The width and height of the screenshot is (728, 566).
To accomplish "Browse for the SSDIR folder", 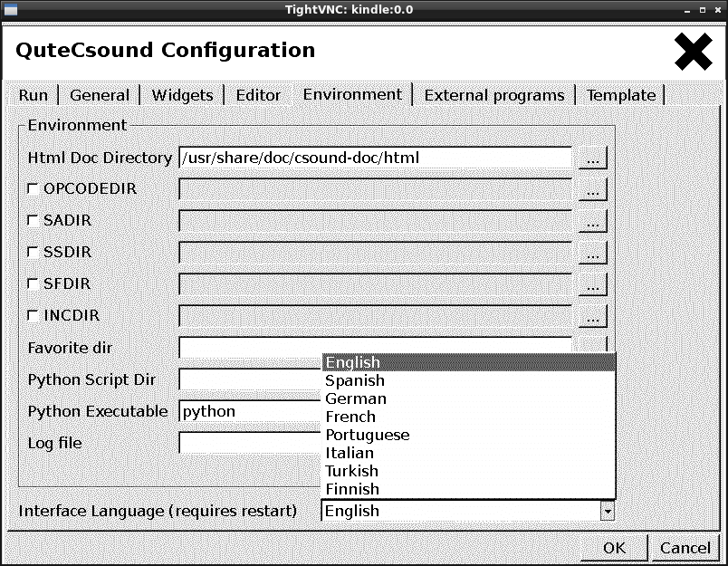I will [x=593, y=253].
